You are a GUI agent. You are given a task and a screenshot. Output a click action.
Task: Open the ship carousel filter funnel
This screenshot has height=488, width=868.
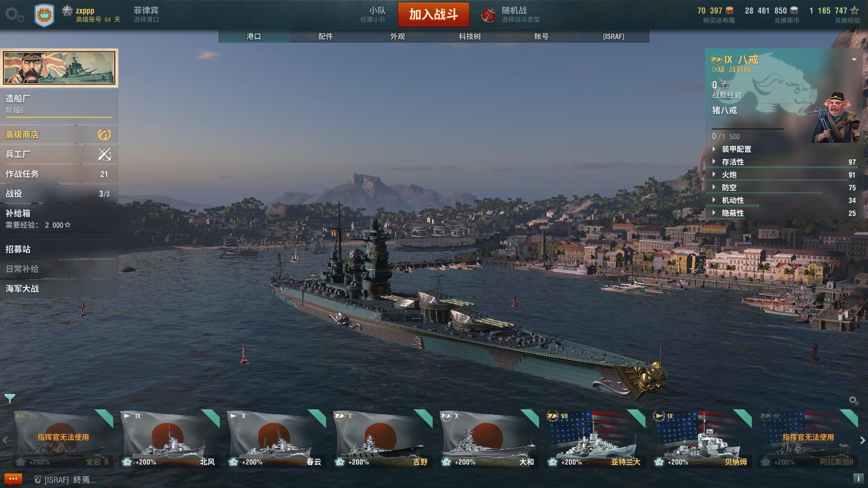click(10, 399)
